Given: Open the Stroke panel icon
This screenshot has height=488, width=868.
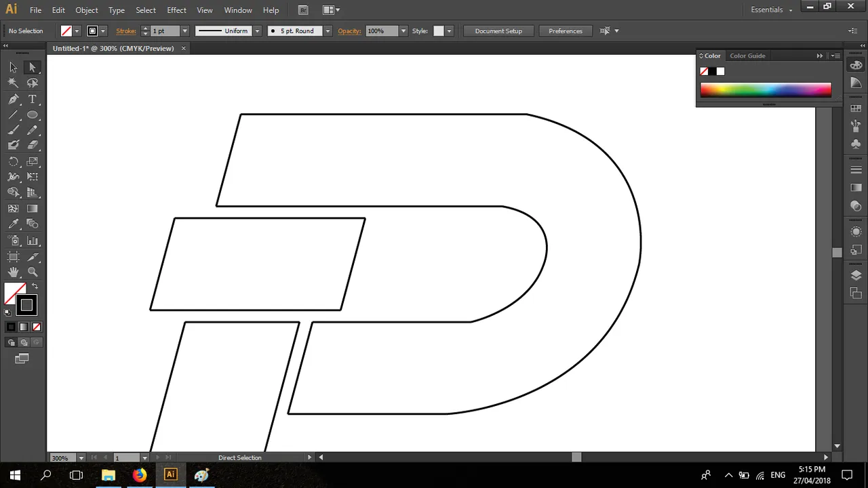Looking at the screenshot, I should point(856,169).
